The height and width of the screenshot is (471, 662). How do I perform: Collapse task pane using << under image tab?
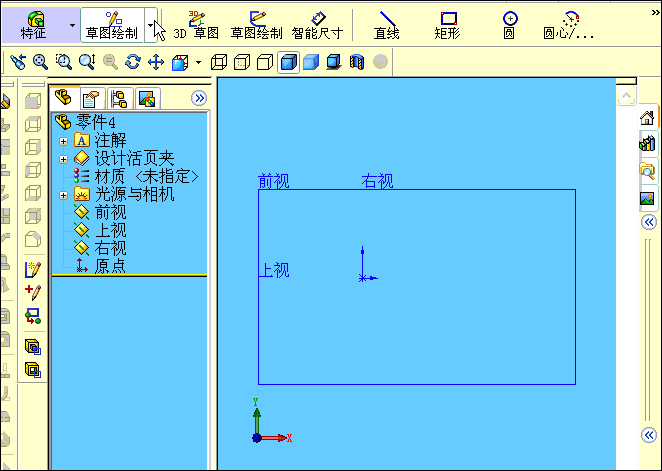point(648,222)
